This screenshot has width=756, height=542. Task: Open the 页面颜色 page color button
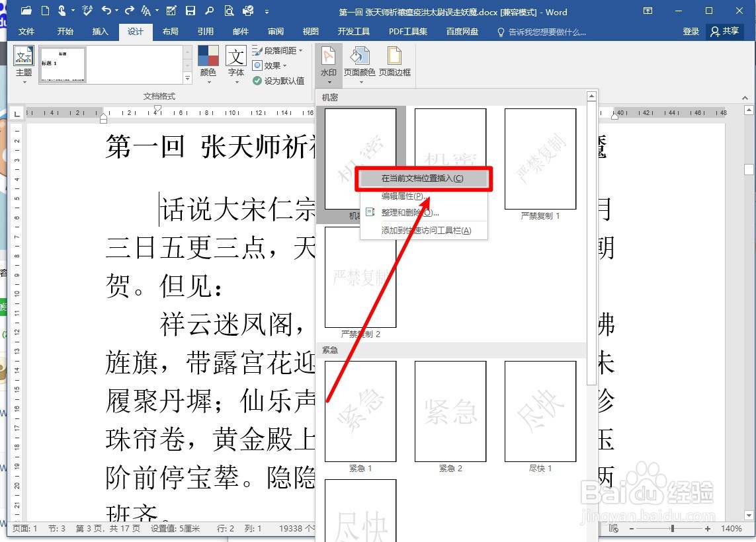click(x=359, y=65)
